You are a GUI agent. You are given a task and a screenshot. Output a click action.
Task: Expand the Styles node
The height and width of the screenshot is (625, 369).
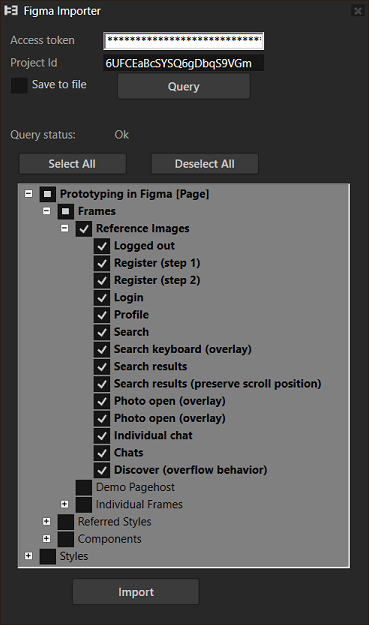point(28,556)
